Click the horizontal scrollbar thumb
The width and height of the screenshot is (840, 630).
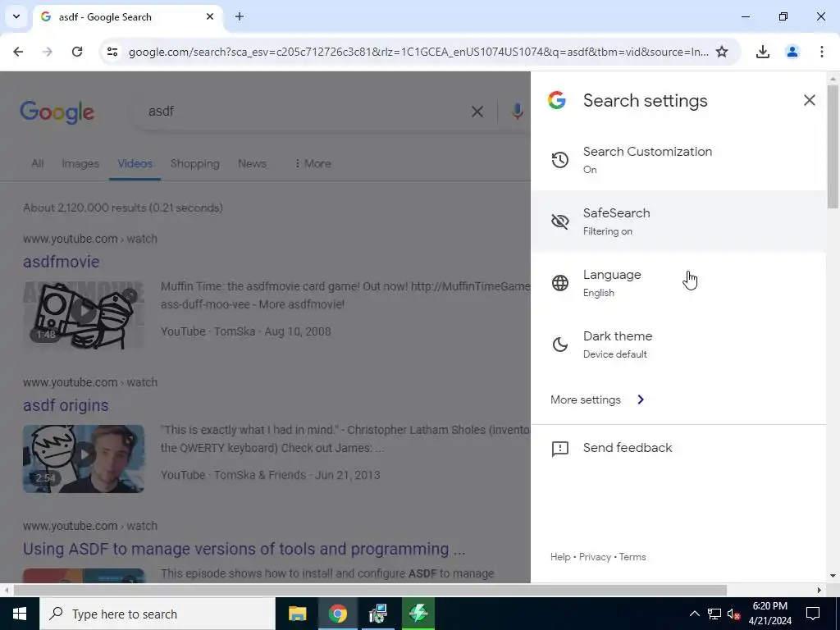pyautogui.click(x=370, y=590)
